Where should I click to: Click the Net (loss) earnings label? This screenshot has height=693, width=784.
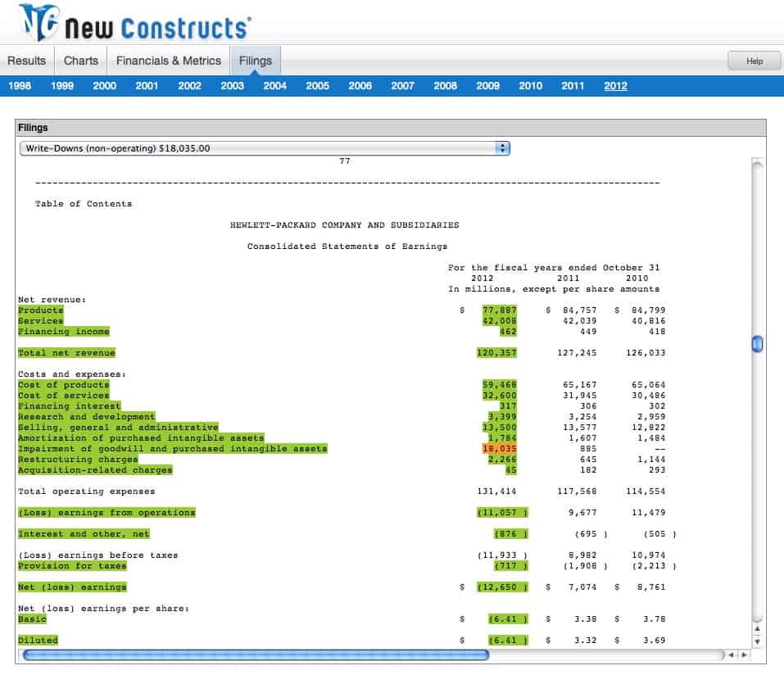(x=72, y=587)
